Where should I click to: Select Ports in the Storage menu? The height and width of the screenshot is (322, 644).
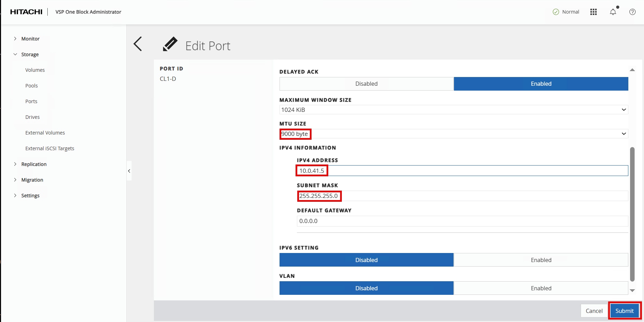(x=31, y=101)
